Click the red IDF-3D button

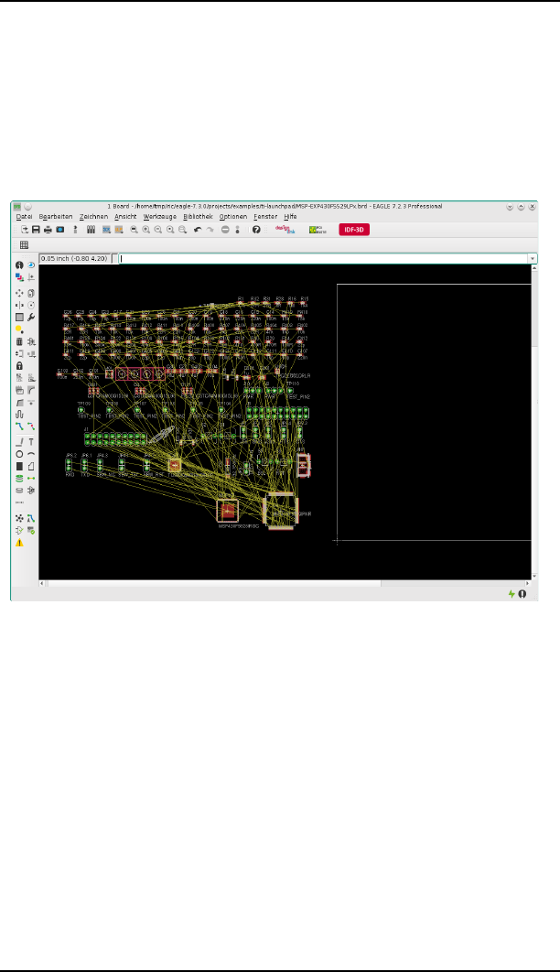click(354, 230)
